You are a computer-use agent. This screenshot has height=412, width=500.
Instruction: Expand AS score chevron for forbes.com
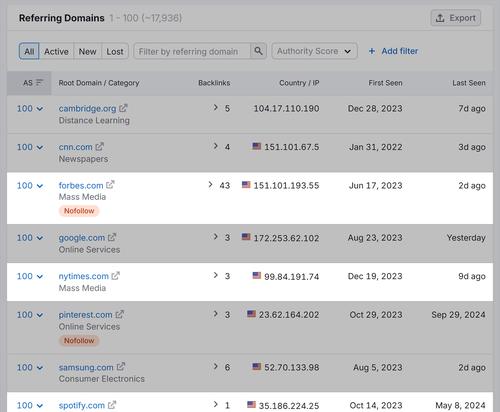[40, 186]
